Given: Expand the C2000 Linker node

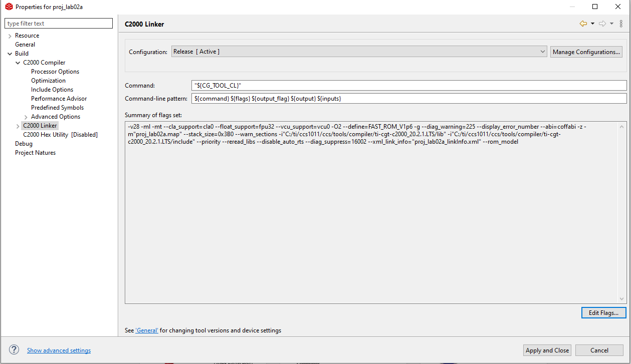Looking at the screenshot, I should (18, 126).
